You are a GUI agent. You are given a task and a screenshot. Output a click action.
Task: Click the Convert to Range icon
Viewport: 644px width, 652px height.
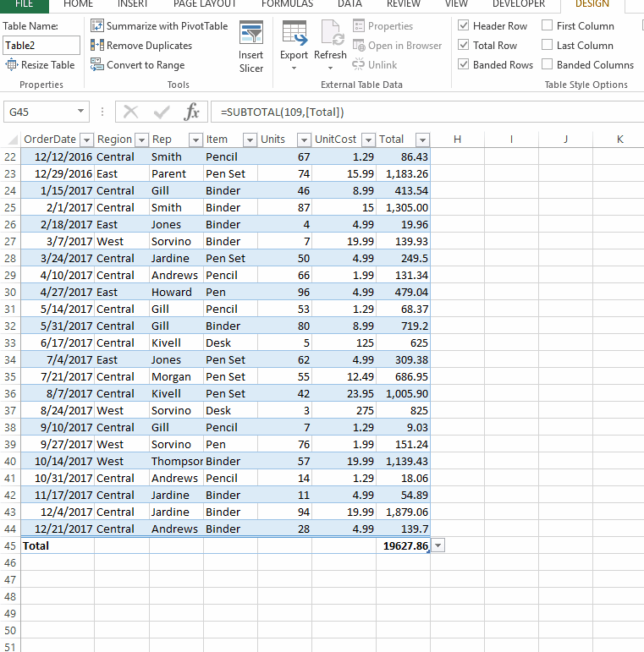click(x=97, y=64)
